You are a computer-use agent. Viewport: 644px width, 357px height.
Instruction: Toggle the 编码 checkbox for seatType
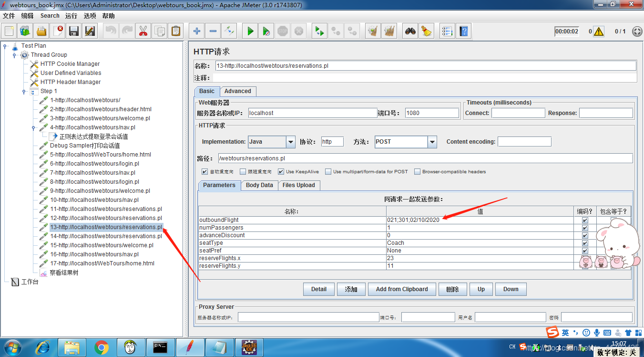(x=585, y=243)
